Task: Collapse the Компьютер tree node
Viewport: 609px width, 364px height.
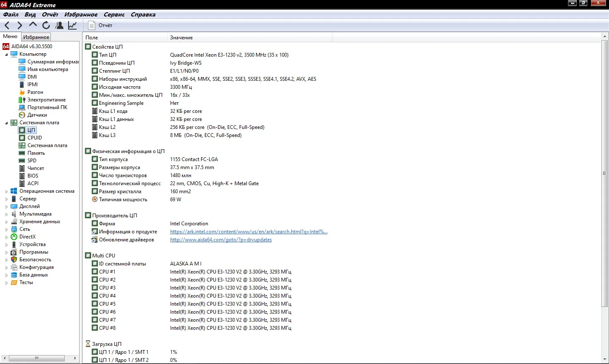Action: 6,54
